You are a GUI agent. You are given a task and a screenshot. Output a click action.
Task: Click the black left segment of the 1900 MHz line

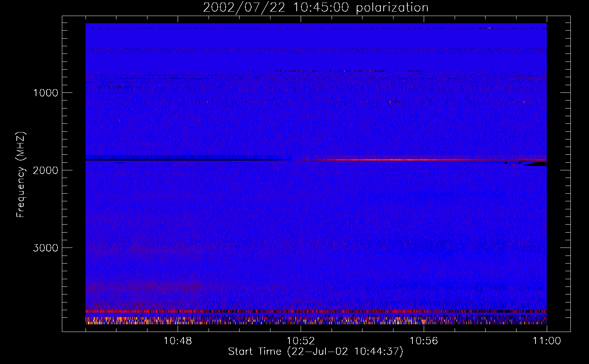pyautogui.click(x=186, y=160)
